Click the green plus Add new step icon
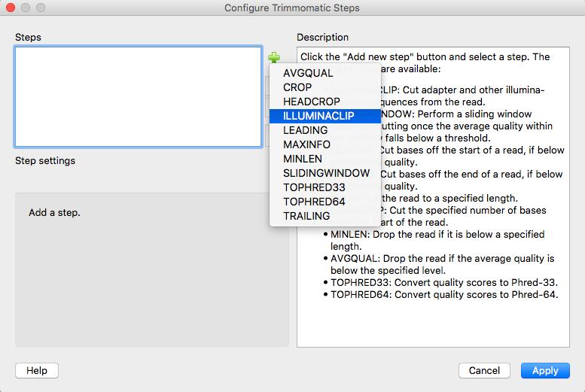This screenshot has width=585, height=392. click(274, 57)
